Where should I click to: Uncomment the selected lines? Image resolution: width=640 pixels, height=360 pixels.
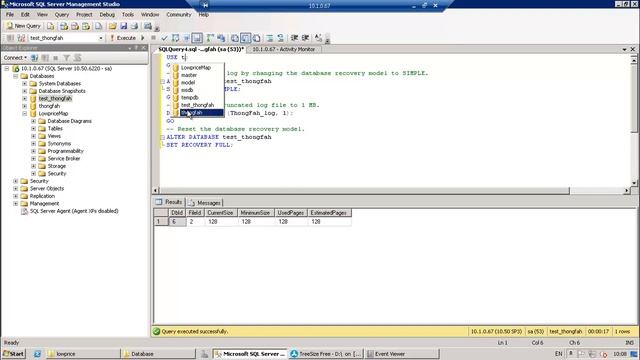click(281, 38)
